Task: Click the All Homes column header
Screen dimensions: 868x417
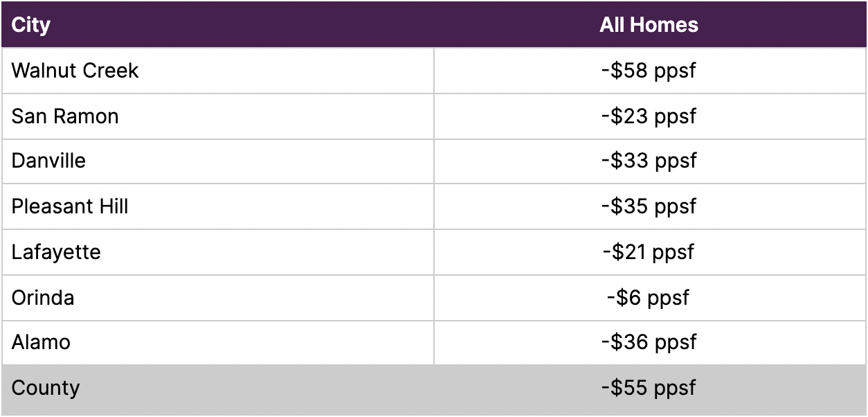Action: point(649,25)
